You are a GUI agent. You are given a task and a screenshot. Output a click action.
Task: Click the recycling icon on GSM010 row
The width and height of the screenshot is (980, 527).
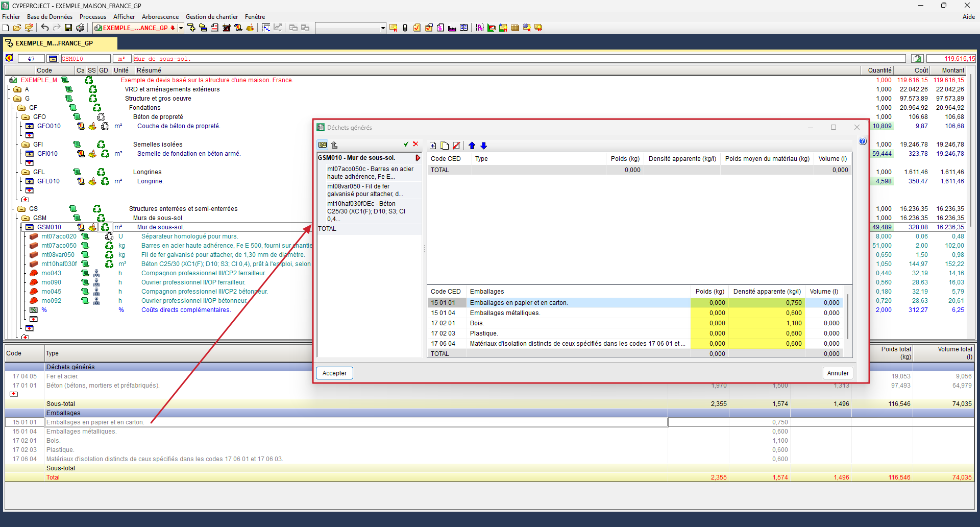click(105, 227)
